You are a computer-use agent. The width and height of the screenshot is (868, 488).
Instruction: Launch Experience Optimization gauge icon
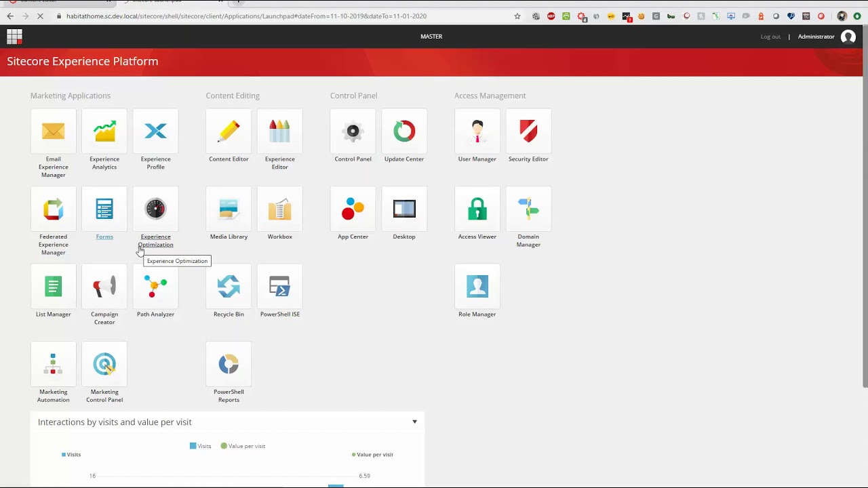pos(155,209)
